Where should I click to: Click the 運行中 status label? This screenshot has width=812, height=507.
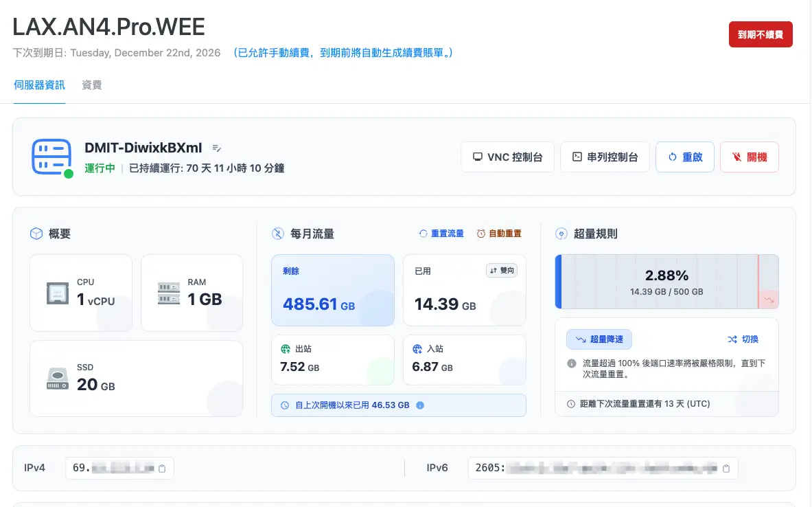click(x=100, y=168)
